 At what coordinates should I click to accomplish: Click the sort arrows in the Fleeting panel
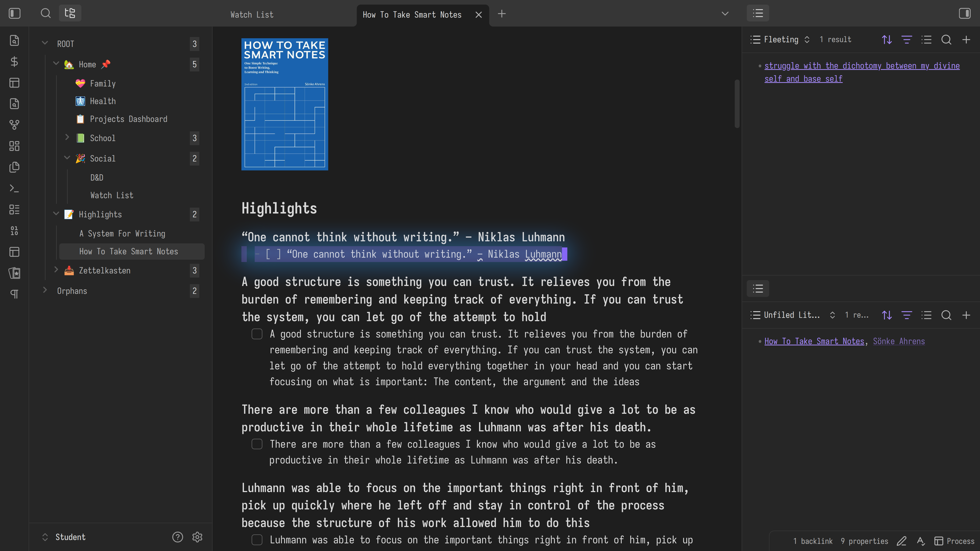coord(887,40)
